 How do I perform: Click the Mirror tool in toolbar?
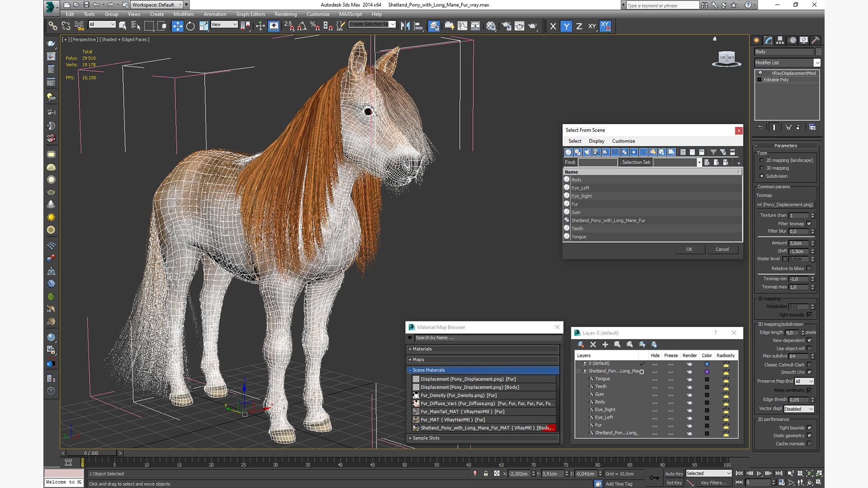(405, 26)
